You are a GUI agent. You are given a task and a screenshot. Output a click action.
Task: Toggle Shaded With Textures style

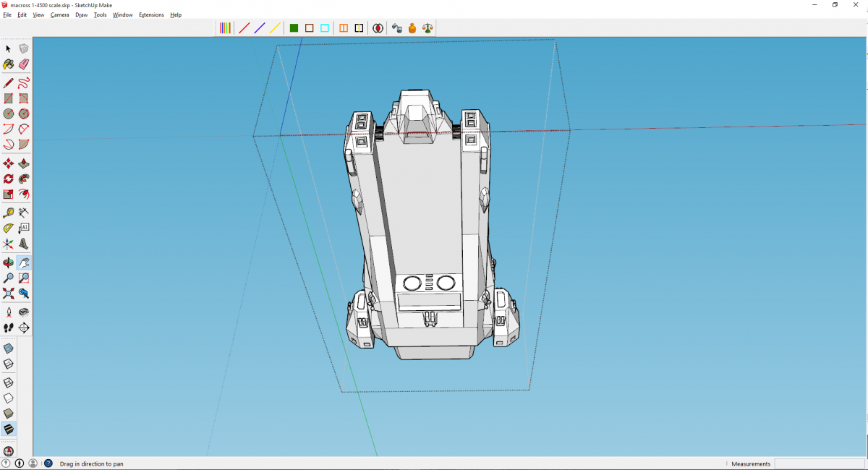(9, 430)
